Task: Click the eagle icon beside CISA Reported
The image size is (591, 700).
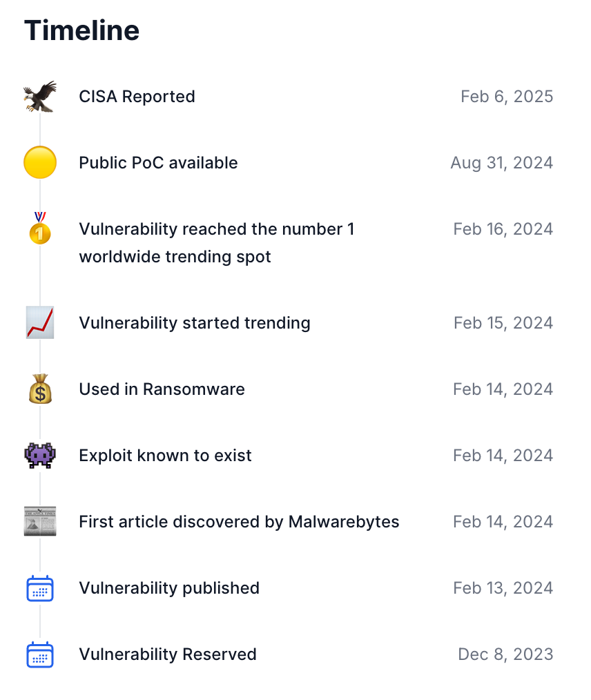Action: tap(39, 97)
